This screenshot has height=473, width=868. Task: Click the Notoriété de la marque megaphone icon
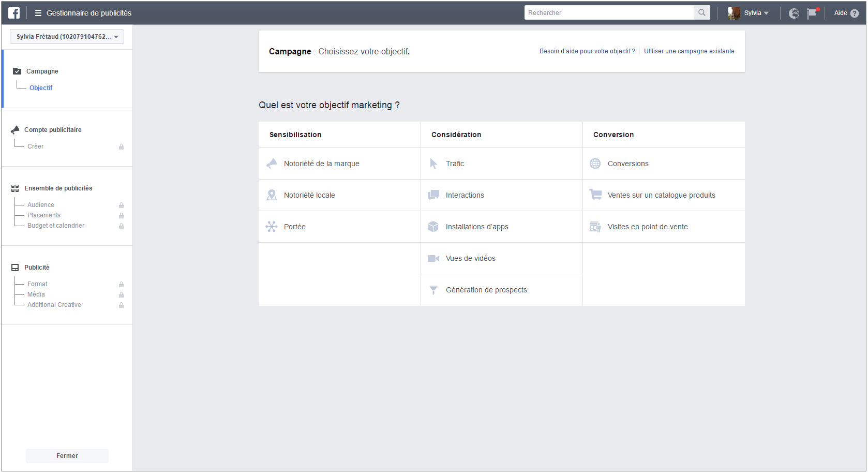click(272, 164)
